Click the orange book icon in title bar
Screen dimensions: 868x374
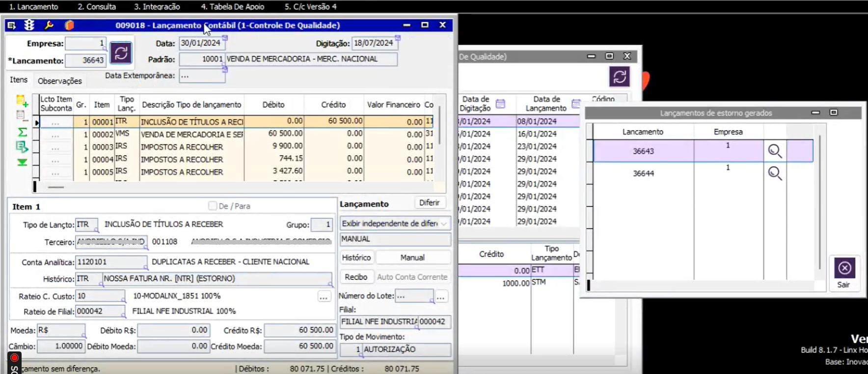[x=69, y=25]
